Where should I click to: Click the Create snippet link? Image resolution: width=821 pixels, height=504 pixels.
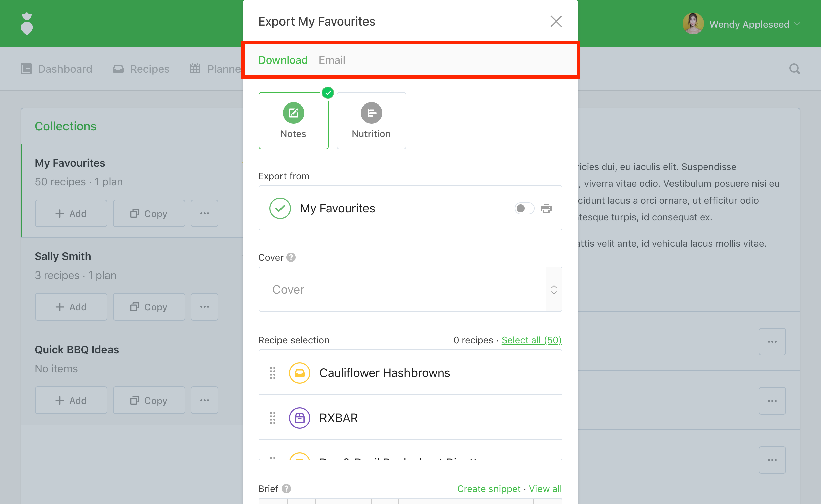[488, 489]
